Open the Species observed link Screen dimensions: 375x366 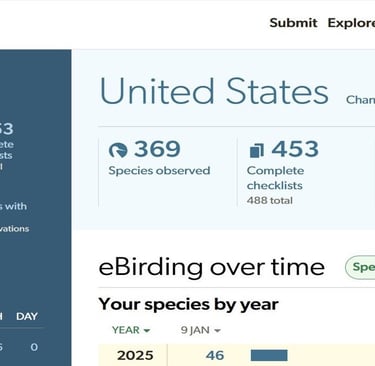(x=159, y=171)
